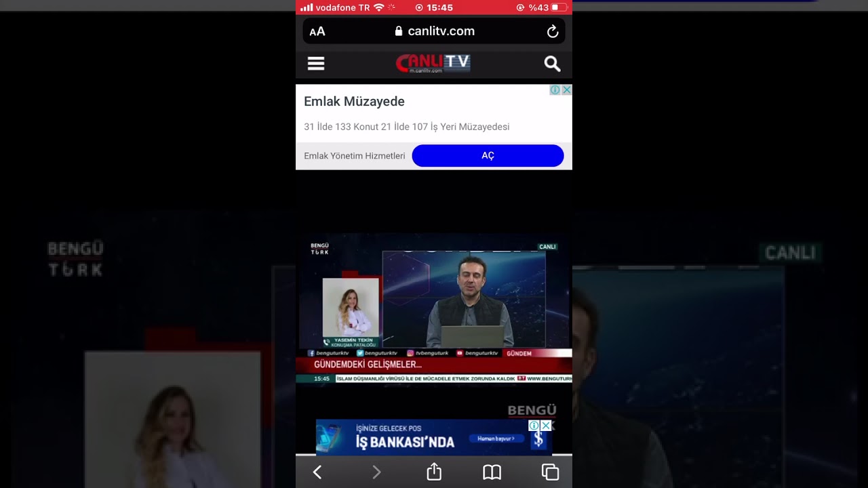Tap the Bengü Türk live video
The width and height of the screenshot is (868, 488).
(x=434, y=308)
